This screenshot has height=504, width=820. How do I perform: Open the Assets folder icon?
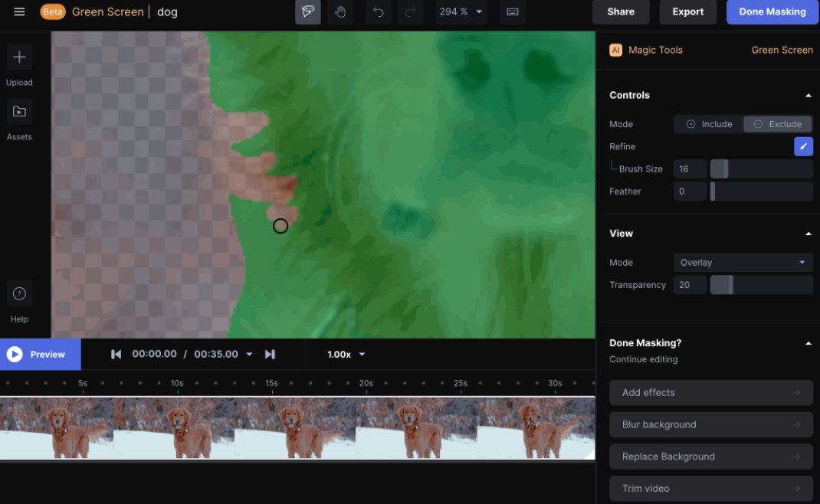(x=19, y=111)
